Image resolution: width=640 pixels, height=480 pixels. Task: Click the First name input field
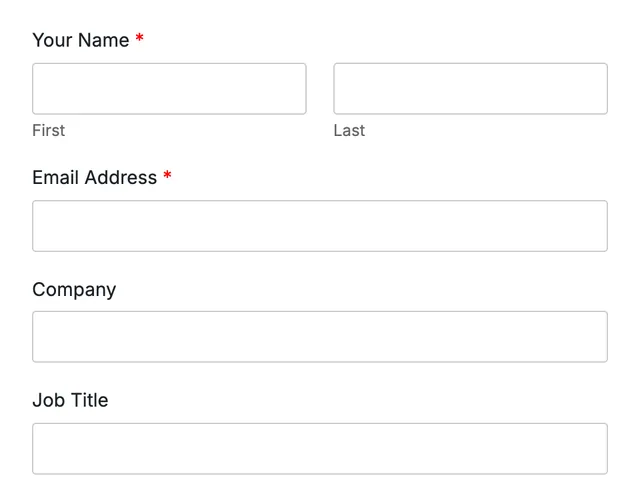[x=169, y=89]
